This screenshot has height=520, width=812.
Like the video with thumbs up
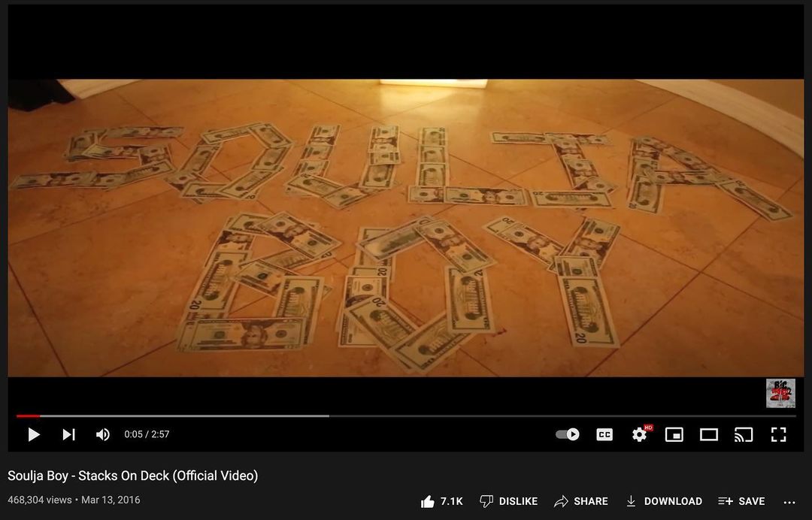[442, 501]
